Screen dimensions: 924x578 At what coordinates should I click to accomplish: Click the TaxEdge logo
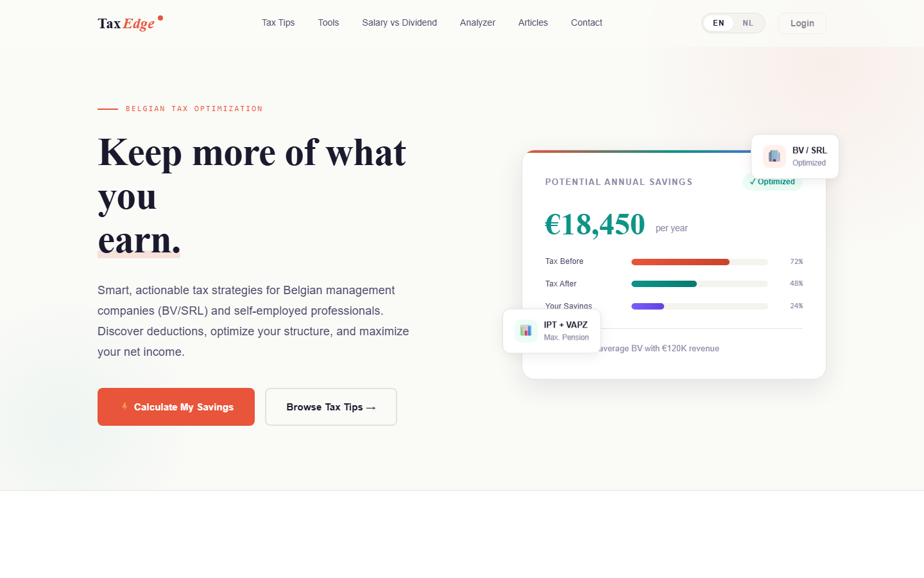point(130,23)
